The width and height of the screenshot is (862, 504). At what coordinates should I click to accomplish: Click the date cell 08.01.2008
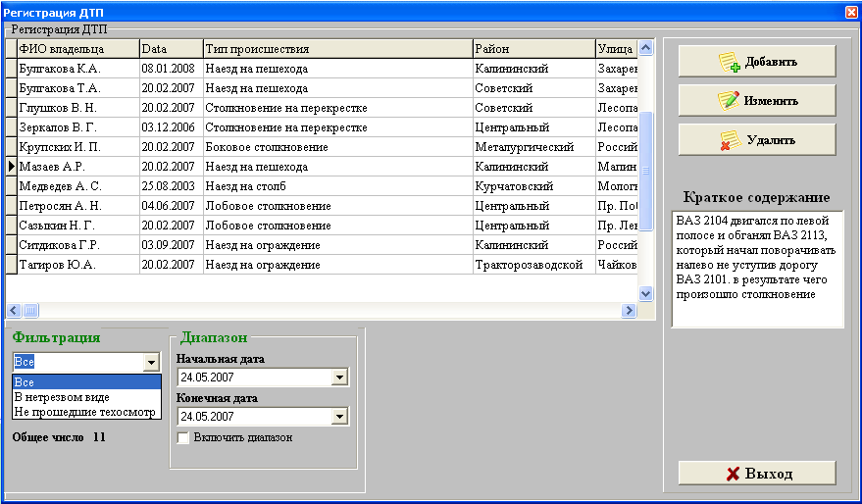click(x=172, y=69)
